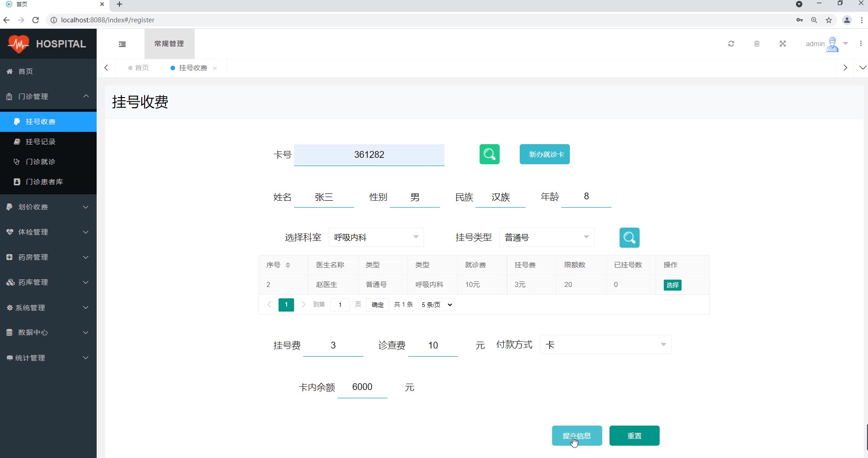This screenshot has width=868, height=458.
Task: Expand the 药房管理 sidebar menu
Action: 48,257
